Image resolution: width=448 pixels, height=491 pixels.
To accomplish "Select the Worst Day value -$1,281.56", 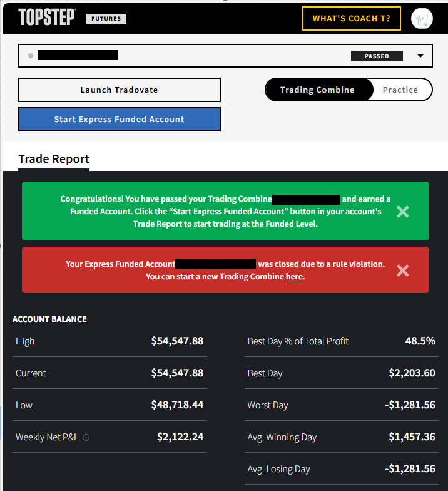I will [x=410, y=405].
